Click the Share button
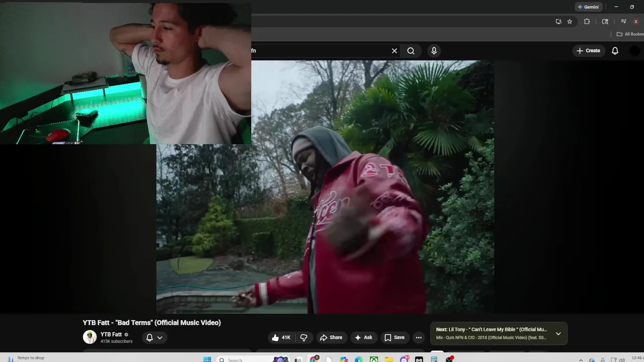This screenshot has height=362, width=644. (331, 337)
